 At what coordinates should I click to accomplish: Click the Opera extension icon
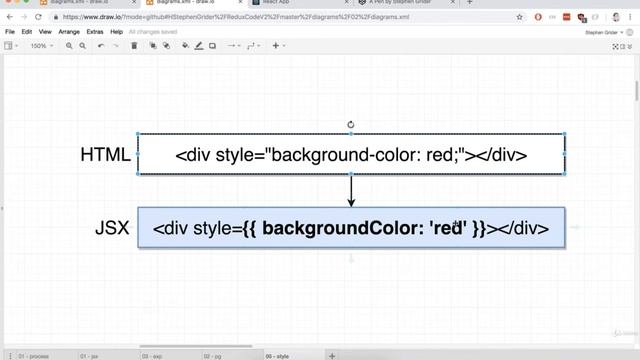(538, 17)
